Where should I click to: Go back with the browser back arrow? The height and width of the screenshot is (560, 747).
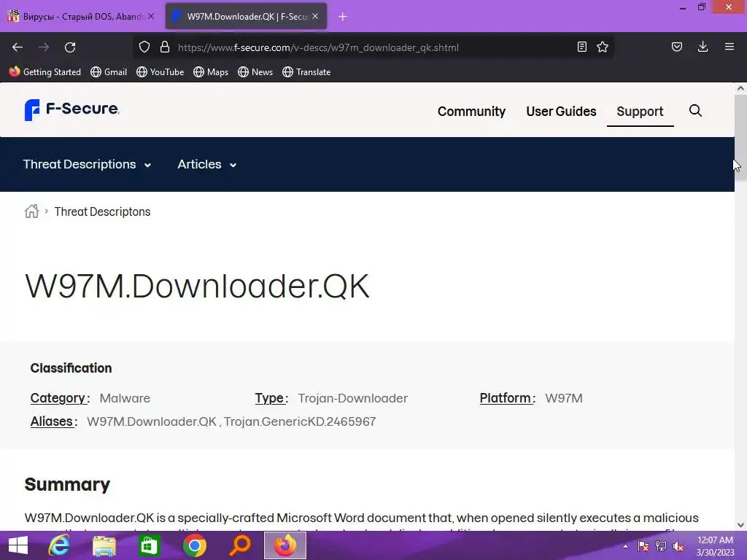[18, 47]
